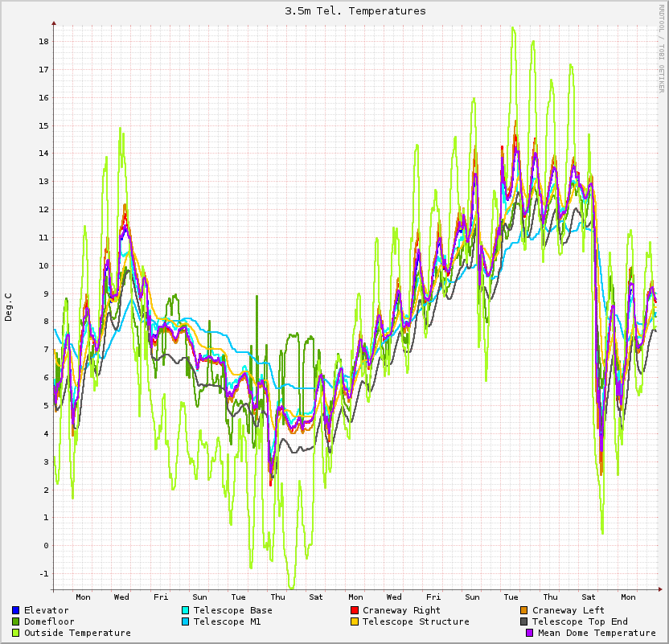Click the "Craneway Right" legend label
The width and height of the screenshot is (669, 644).
pyautogui.click(x=401, y=610)
